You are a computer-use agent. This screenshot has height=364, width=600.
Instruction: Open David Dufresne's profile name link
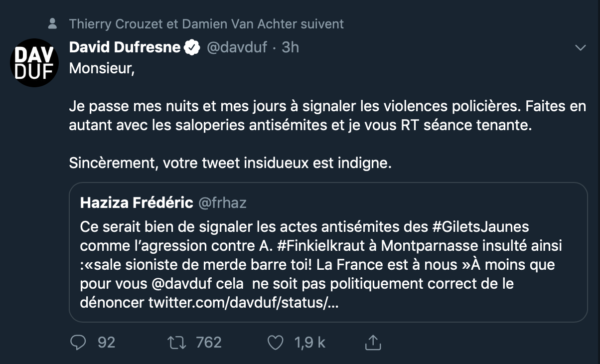click(124, 47)
